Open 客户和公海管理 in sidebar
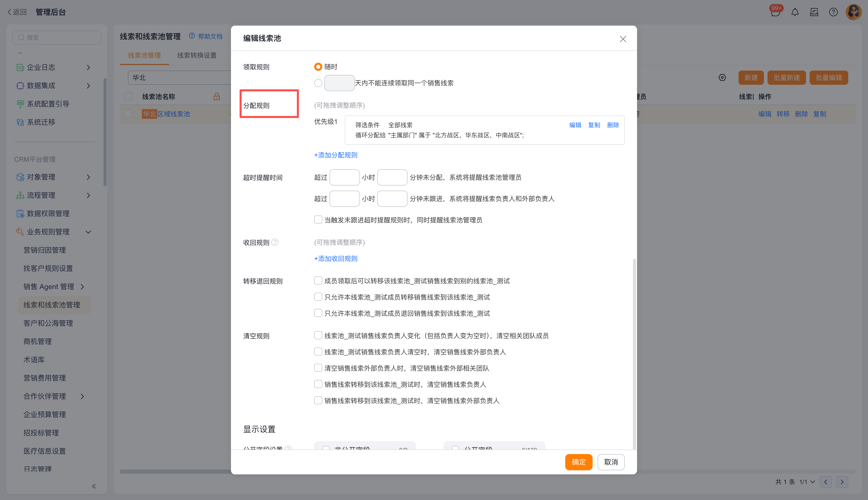868x500 pixels. click(x=48, y=323)
